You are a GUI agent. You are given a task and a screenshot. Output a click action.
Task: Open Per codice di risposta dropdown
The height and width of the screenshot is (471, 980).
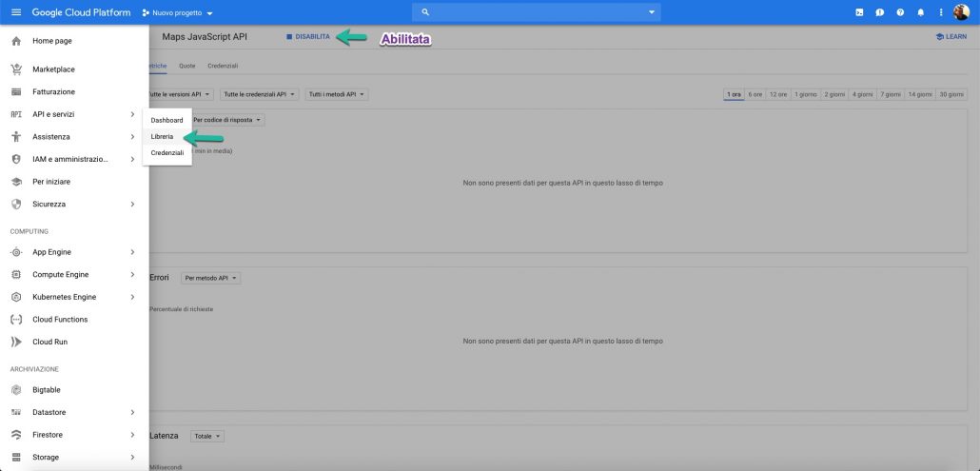(x=227, y=119)
